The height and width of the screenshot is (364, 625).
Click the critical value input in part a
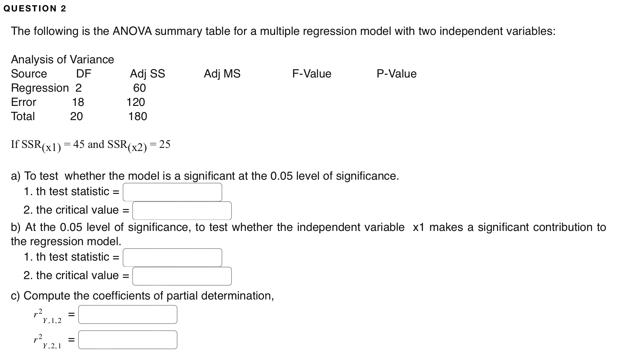pos(182,211)
